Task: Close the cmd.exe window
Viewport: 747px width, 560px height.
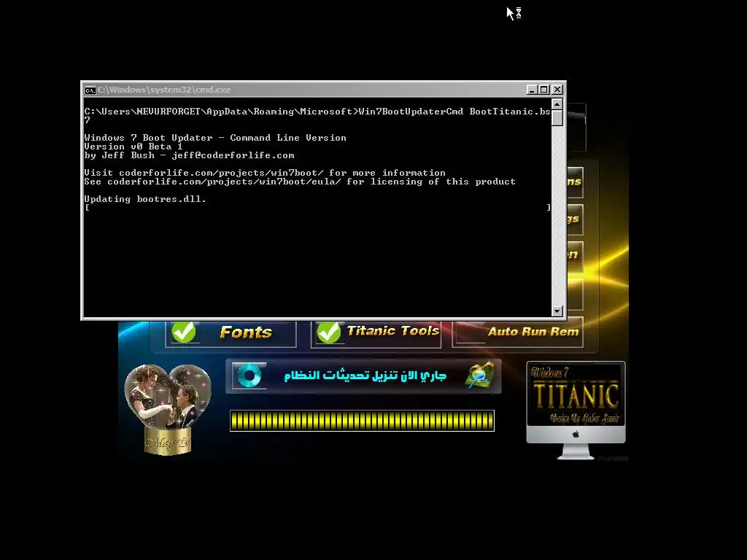Action: coord(557,90)
